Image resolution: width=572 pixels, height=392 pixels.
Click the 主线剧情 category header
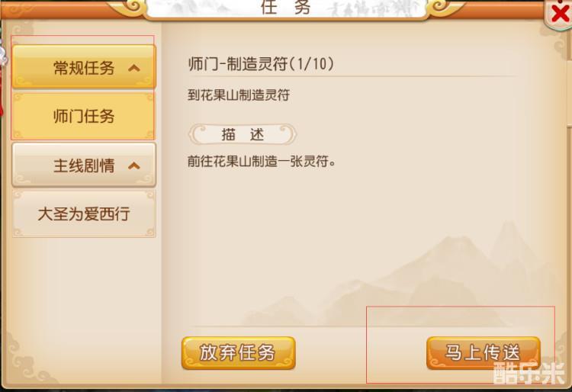(84, 165)
